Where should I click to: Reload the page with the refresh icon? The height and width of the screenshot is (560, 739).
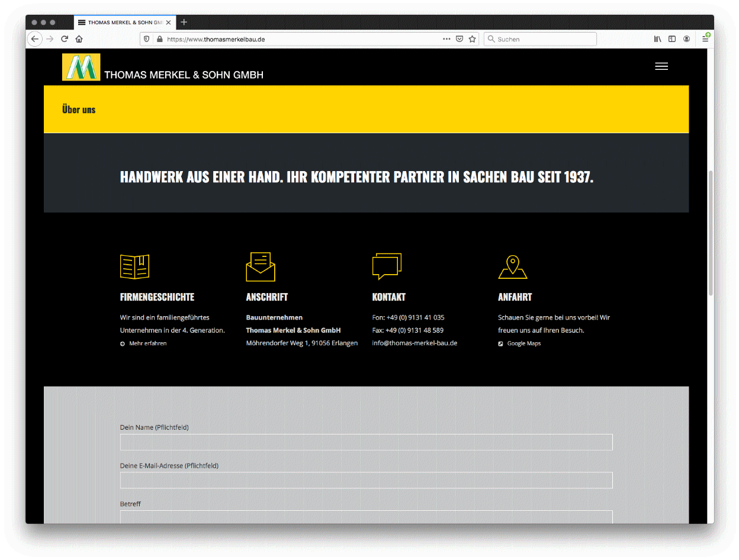tap(65, 39)
